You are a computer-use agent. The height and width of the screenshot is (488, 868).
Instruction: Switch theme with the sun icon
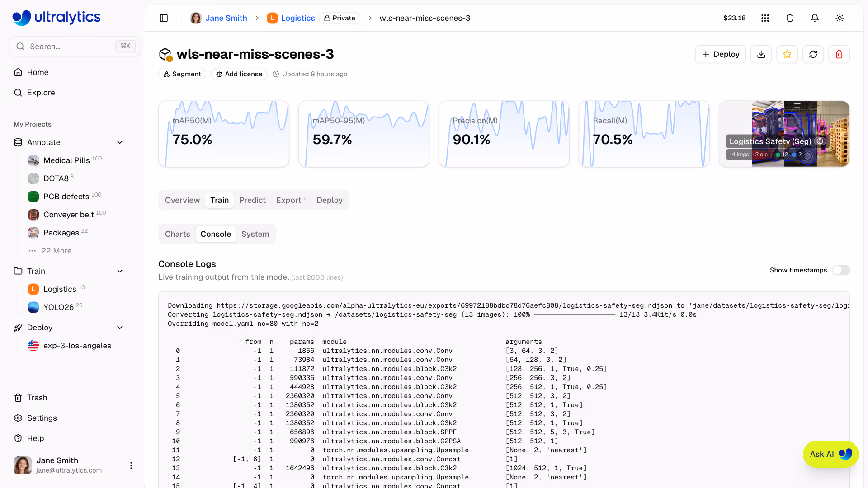point(840,18)
